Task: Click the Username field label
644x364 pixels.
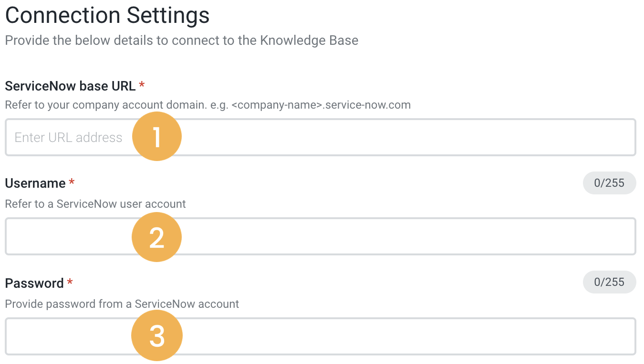Action: (33, 183)
